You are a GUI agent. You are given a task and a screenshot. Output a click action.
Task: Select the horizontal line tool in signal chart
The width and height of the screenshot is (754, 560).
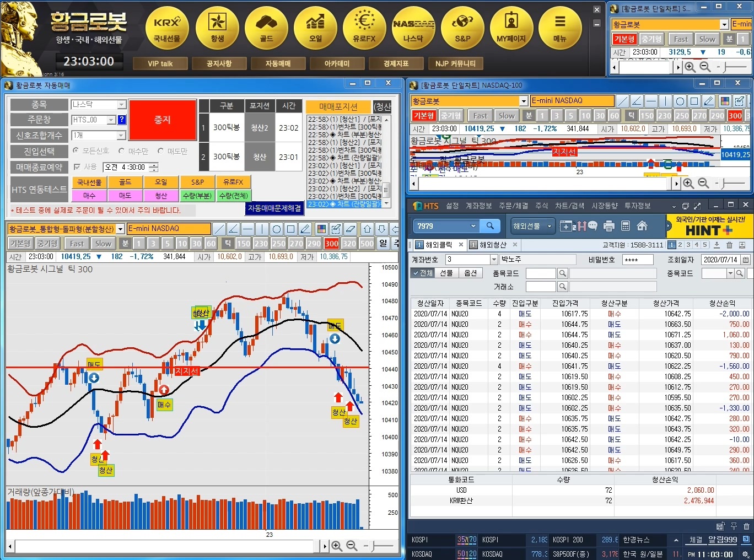point(247,229)
